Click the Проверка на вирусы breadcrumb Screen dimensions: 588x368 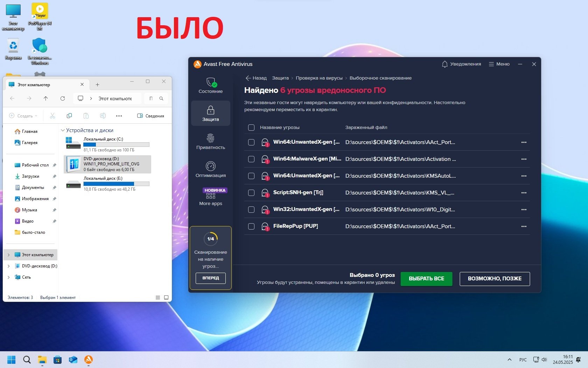click(x=319, y=78)
